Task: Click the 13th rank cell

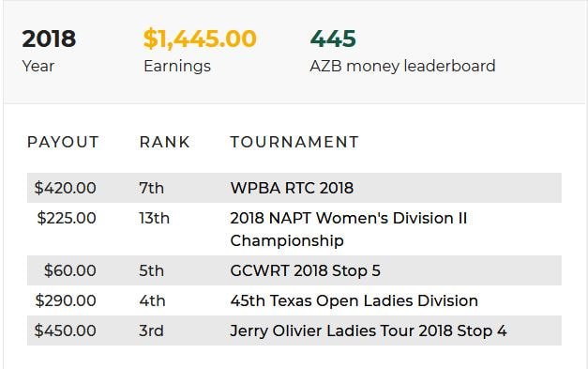Action: point(154,218)
